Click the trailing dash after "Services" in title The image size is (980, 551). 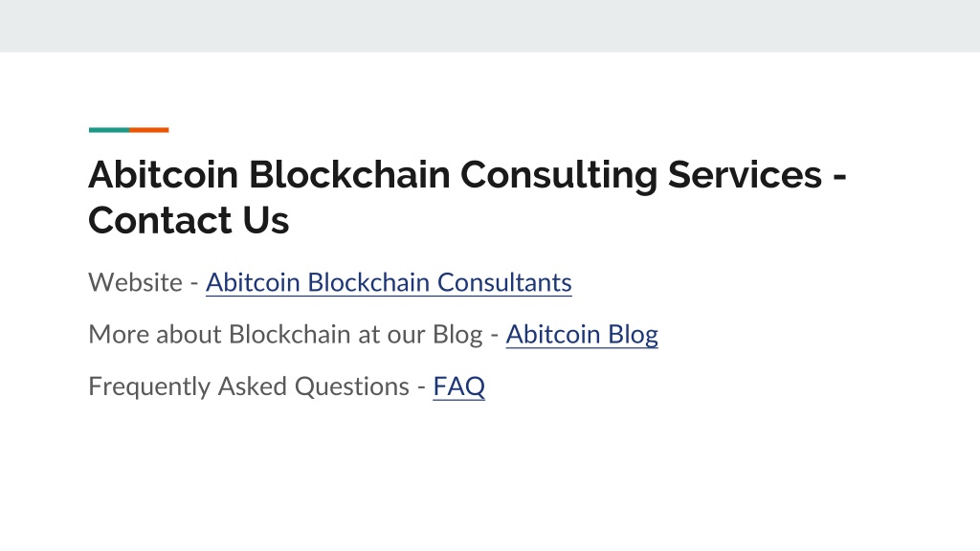coord(839,177)
